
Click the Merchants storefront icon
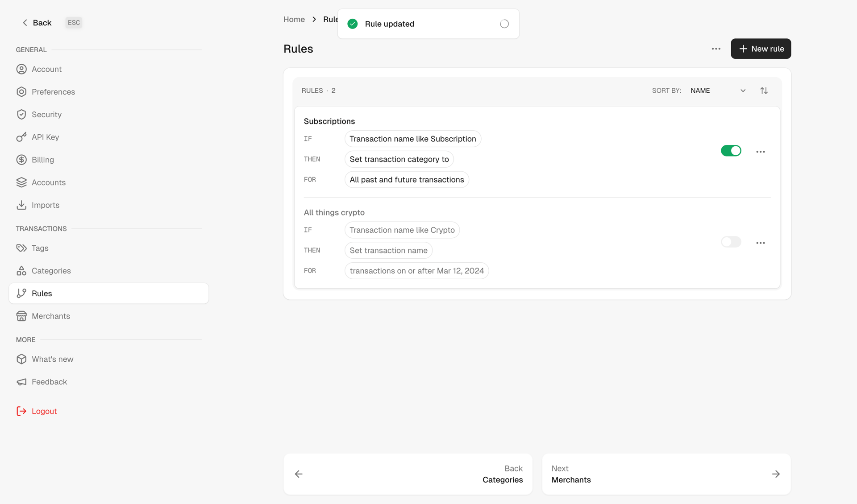click(x=22, y=316)
